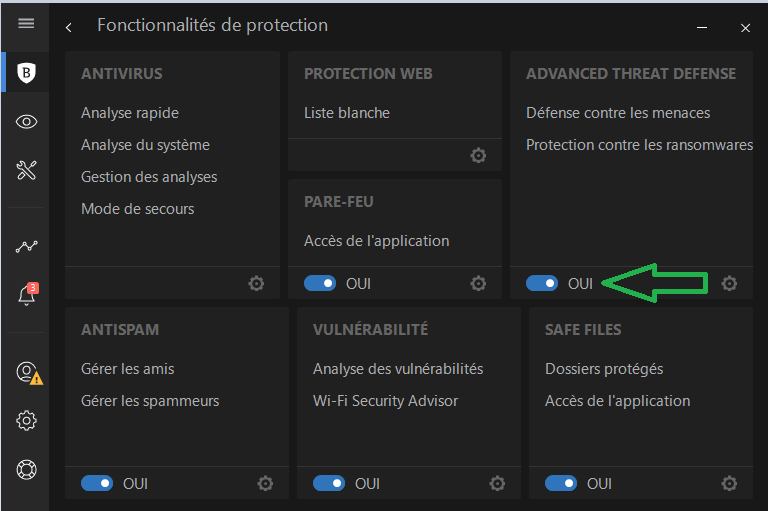The image size is (768, 511).
Task: Open Liste blanche in Protection Web
Action: pos(347,113)
